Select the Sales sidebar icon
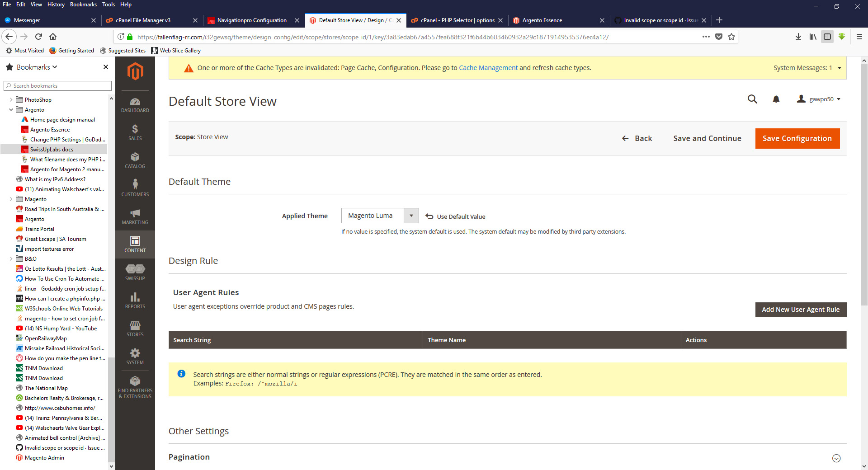The image size is (868, 470). [135, 132]
